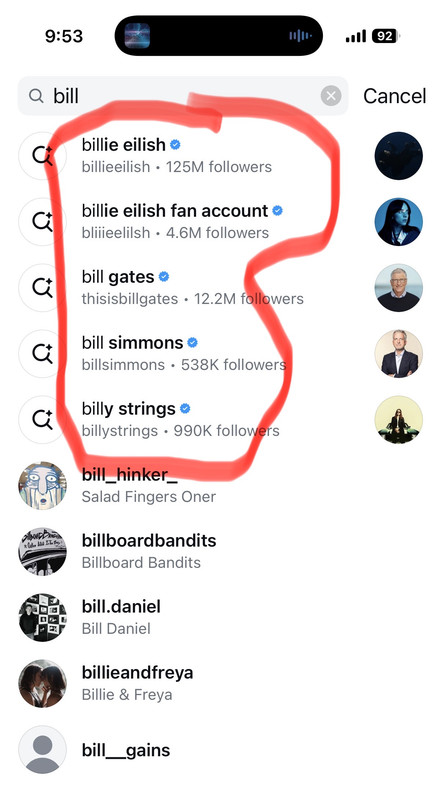Tap the search icon beside bill gates
This screenshot has height=800, width=442.
point(42,287)
